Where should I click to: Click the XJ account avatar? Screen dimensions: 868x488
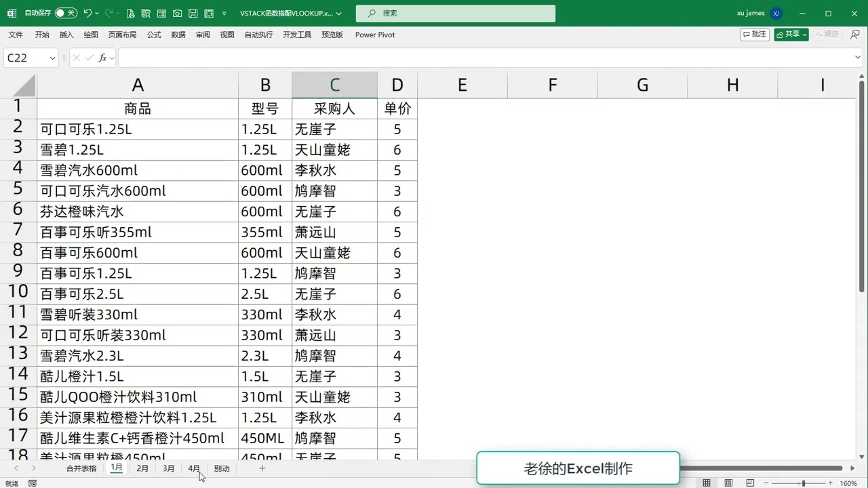[776, 13]
